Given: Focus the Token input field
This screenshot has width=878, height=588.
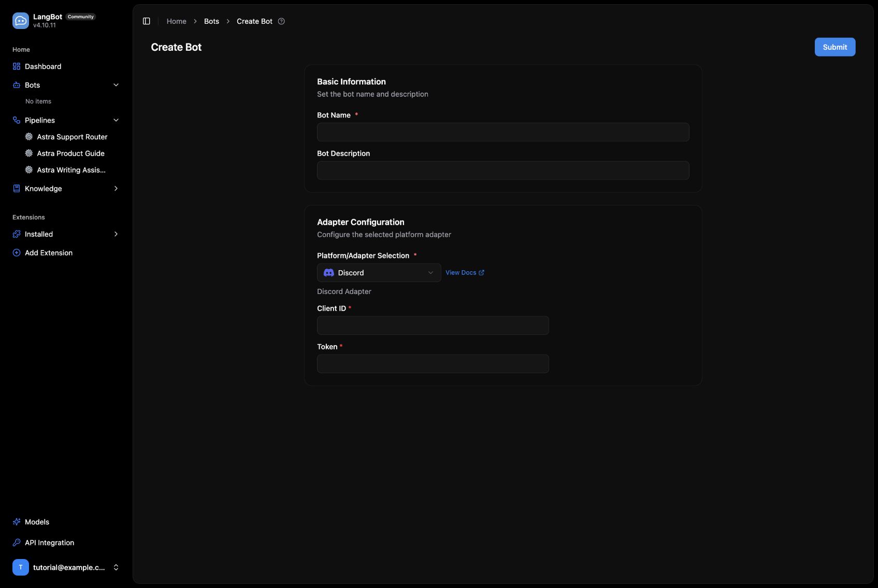Looking at the screenshot, I should click(433, 364).
